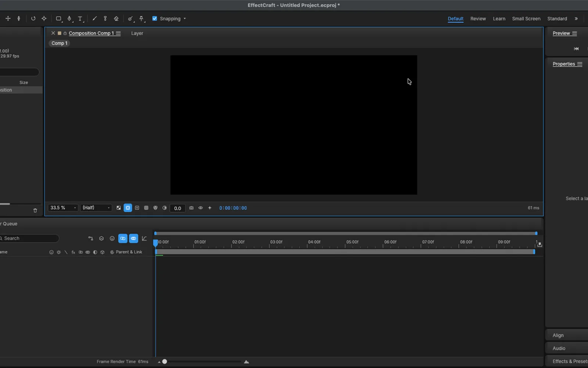The image size is (588, 368).
Task: Click the 0:00:00:00 timecode display
Action: (x=233, y=208)
